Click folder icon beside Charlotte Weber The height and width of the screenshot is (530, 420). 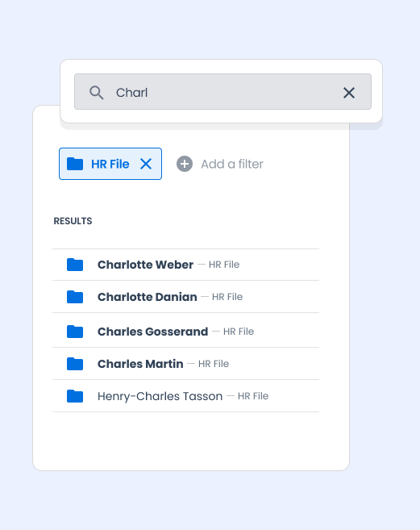75,265
